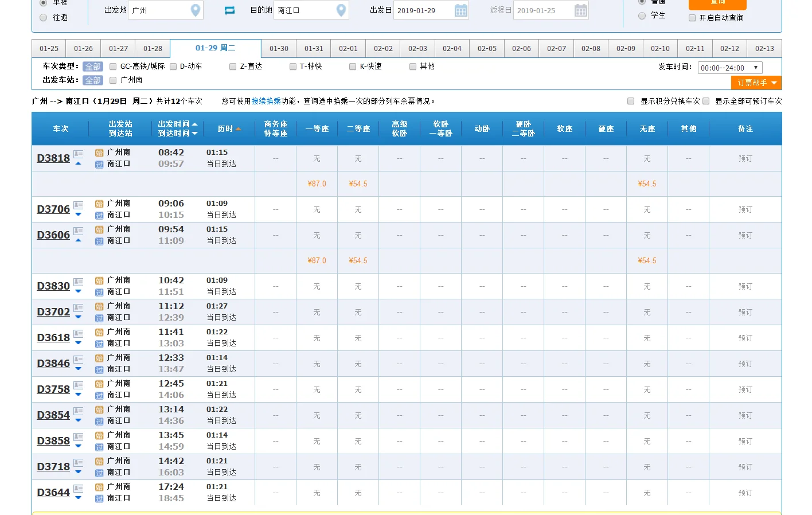Click the 始 origin station badge for D3706
812x515 pixels.
tap(98, 204)
